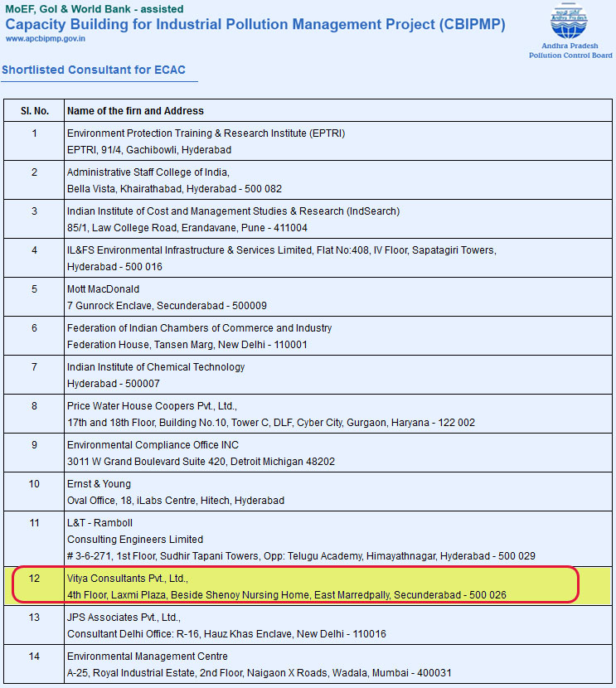Click '85/1, Law College Road, Erandavane, Pune' address

coord(187,228)
